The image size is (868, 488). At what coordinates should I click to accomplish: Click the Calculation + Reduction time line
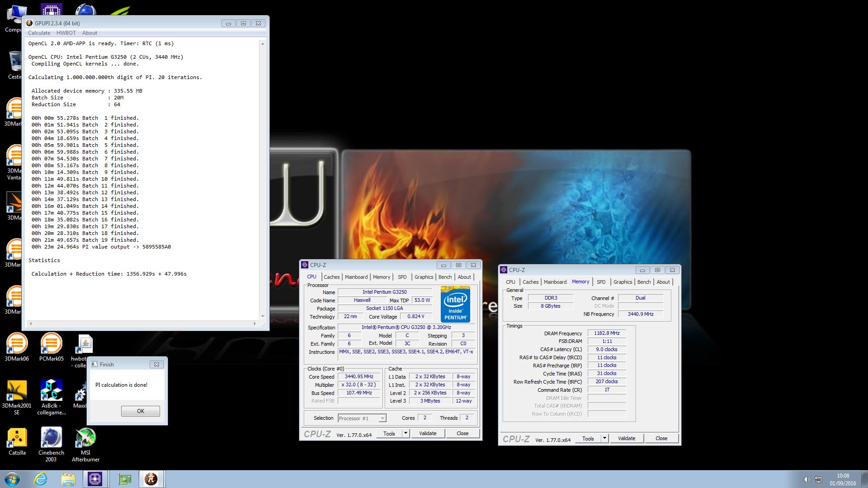tap(109, 274)
